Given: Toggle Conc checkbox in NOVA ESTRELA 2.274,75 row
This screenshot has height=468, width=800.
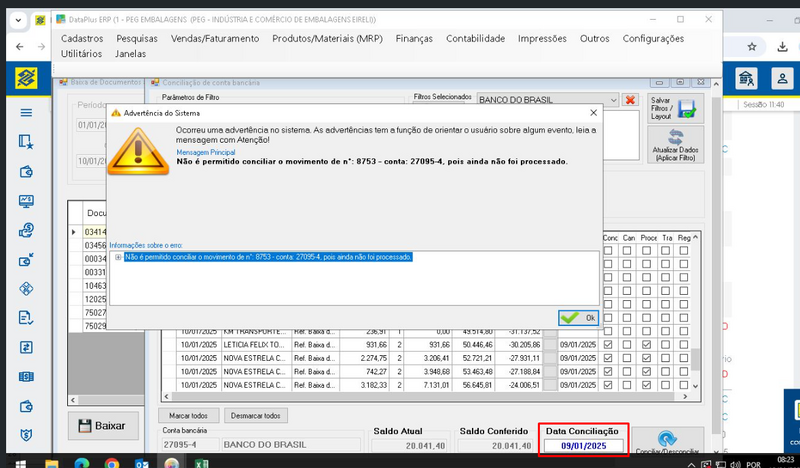Looking at the screenshot, I should (x=608, y=358).
